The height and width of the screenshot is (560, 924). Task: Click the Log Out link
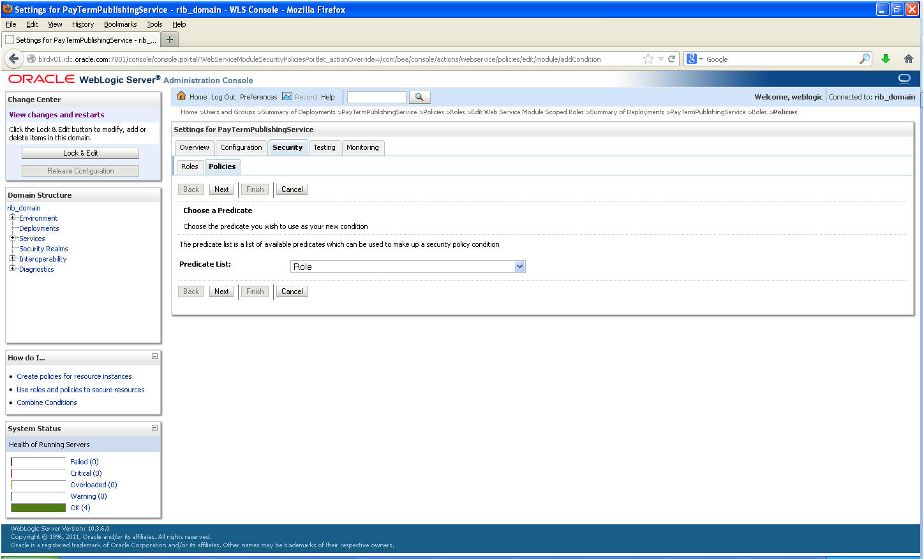(223, 97)
